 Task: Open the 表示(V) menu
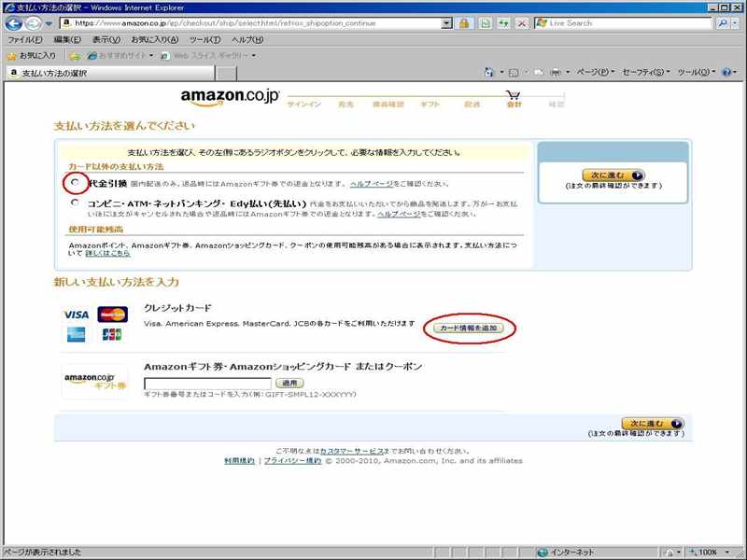[x=106, y=40]
